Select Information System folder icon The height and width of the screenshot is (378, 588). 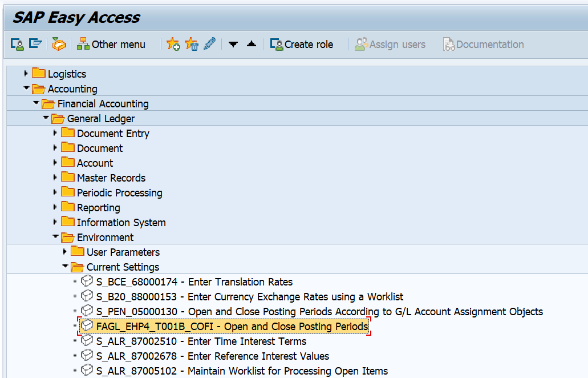click(68, 222)
